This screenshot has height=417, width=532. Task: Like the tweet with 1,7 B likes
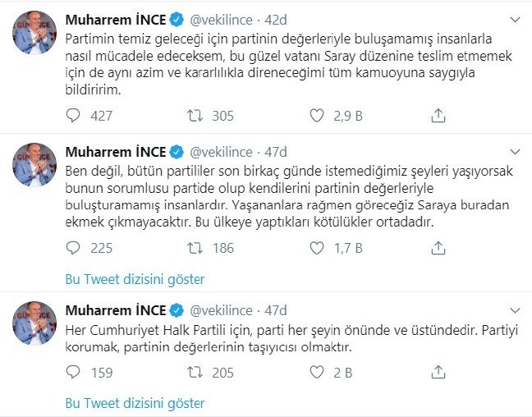[x=317, y=247]
